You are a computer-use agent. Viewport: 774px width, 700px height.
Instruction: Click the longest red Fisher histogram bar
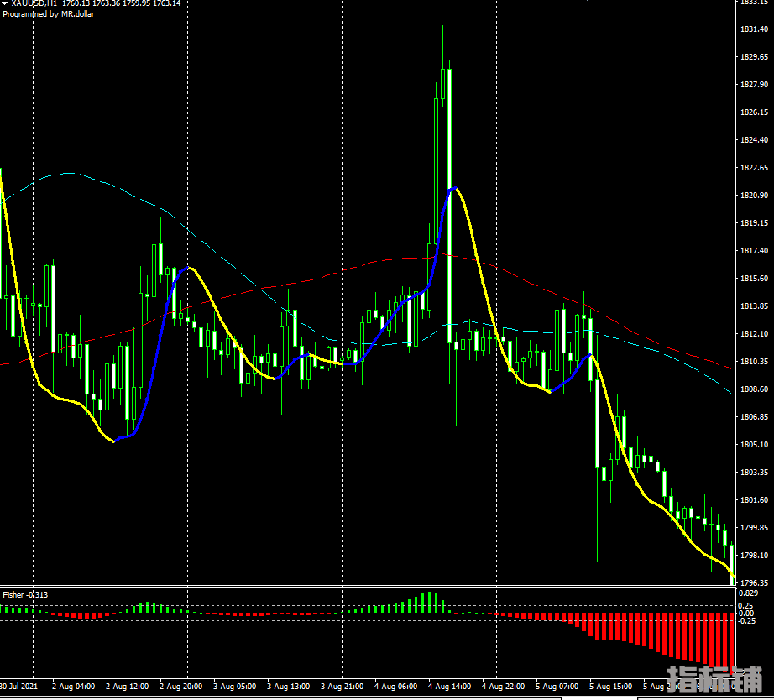pos(731,640)
